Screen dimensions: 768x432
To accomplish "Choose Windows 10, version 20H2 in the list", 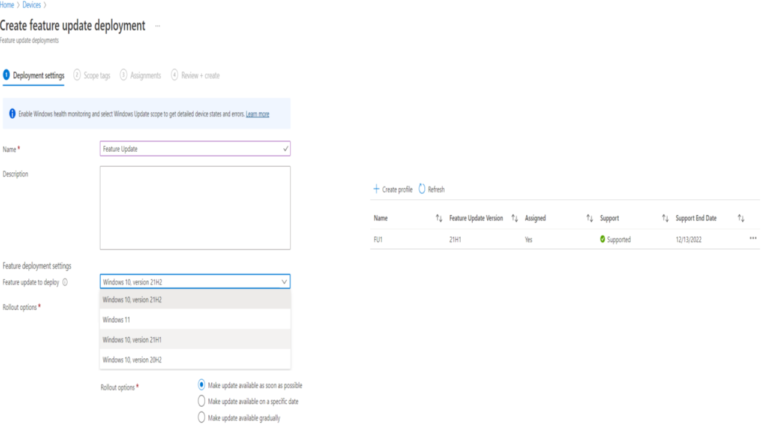I will tap(195, 360).
